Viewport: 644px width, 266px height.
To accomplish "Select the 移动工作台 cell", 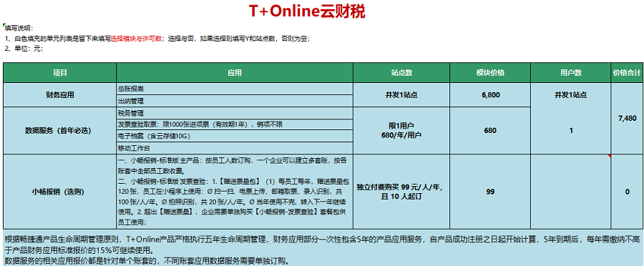I will click(235, 148).
